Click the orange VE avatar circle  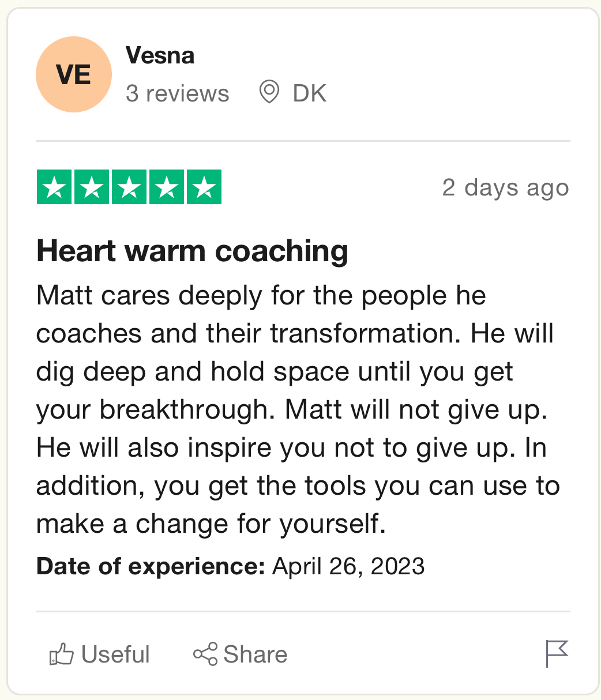[74, 74]
